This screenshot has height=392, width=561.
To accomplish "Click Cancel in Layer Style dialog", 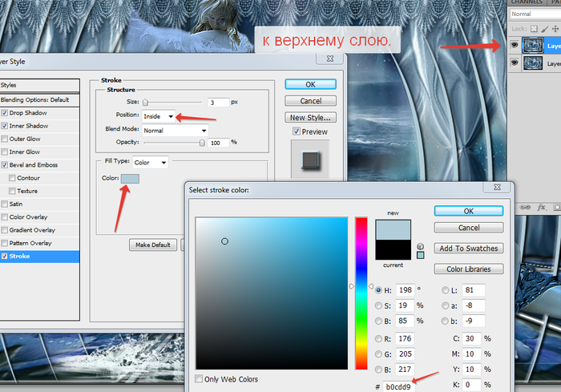I will point(311,101).
